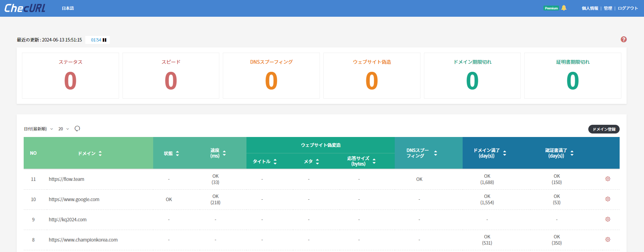Sort by 証明書満了 days column
644x252 pixels.
[572, 153]
